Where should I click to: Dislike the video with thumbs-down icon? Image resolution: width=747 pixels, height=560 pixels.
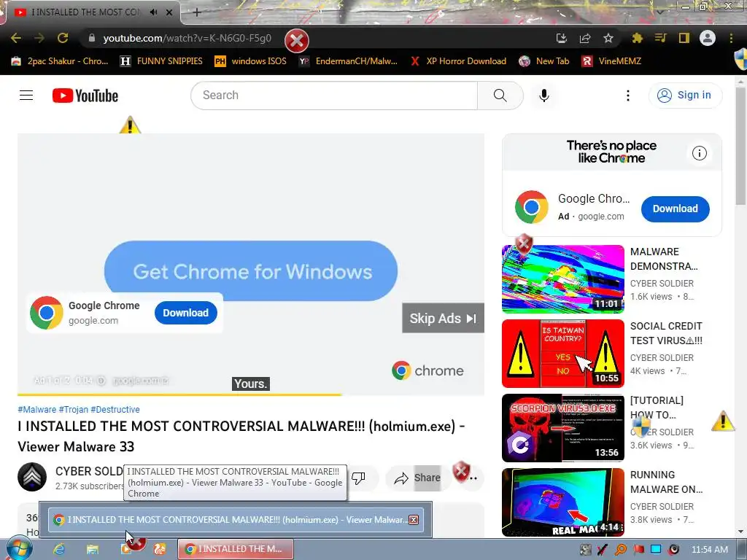click(x=358, y=478)
